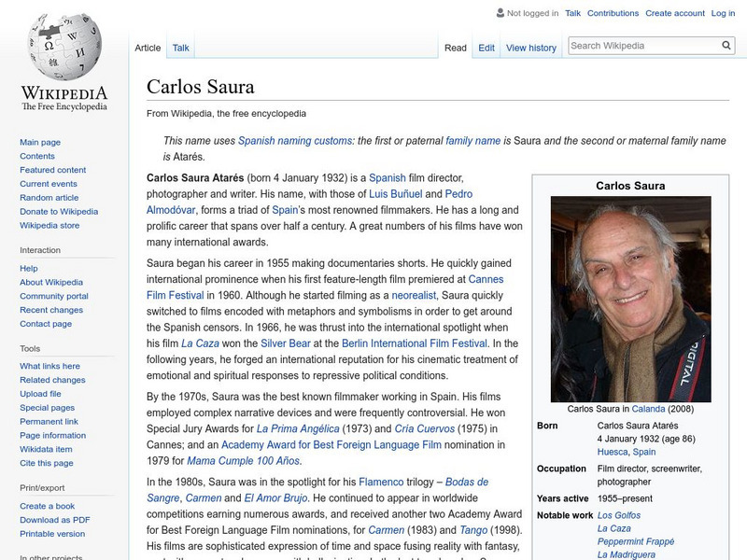Viewport: 747px width, 560px height.
Task: Open About Wikipedia
Action: coord(51,282)
